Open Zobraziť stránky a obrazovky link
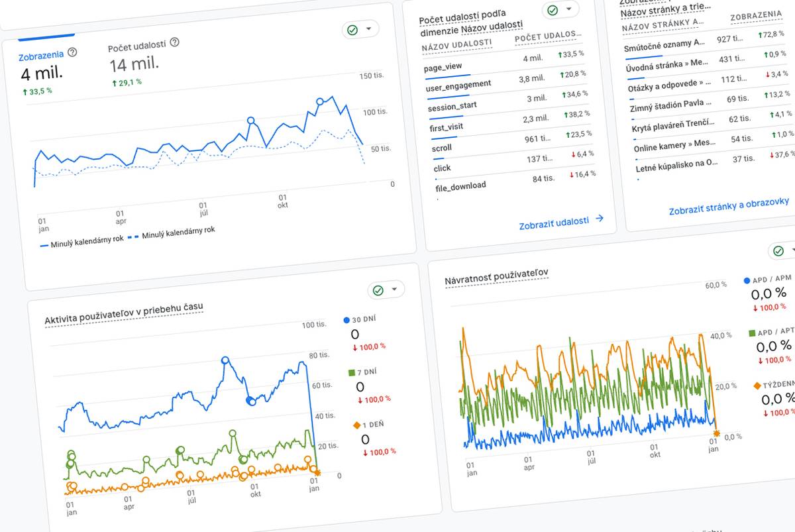The height and width of the screenshot is (532, 795). (729, 206)
